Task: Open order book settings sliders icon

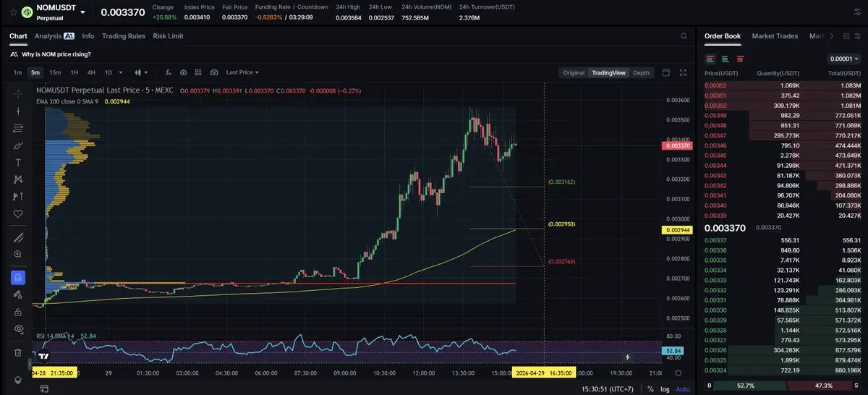Action: click(x=857, y=35)
